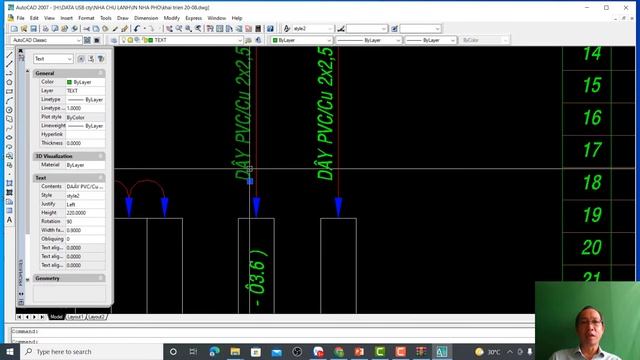Screen dimensions: 640x360
Task: Select the Circle draw tool
Action: pos(9,110)
